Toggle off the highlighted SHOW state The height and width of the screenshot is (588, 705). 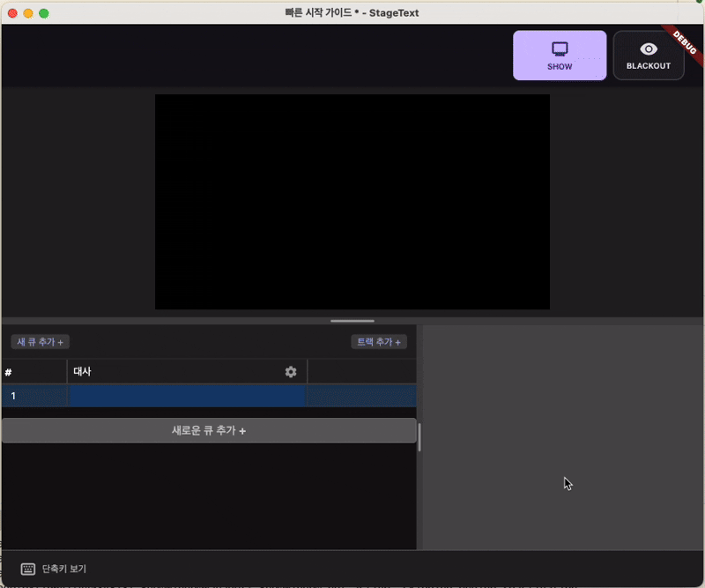point(560,55)
